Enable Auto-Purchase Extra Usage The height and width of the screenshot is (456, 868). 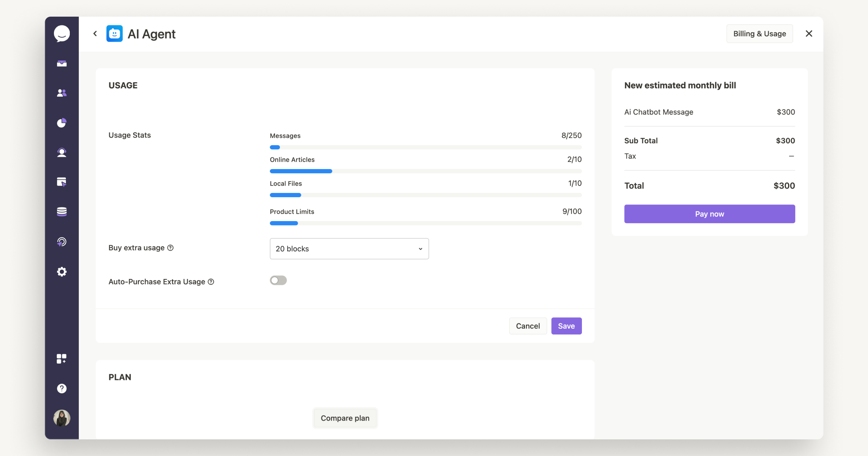point(278,280)
